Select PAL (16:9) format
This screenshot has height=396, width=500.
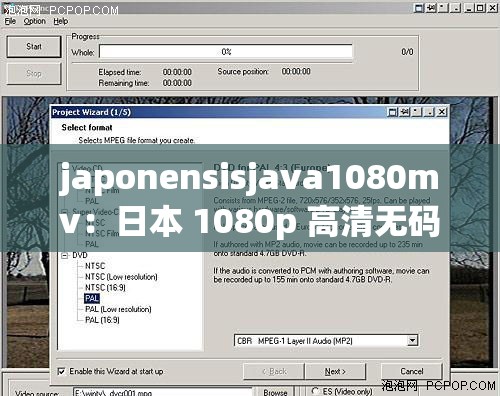click(x=102, y=320)
